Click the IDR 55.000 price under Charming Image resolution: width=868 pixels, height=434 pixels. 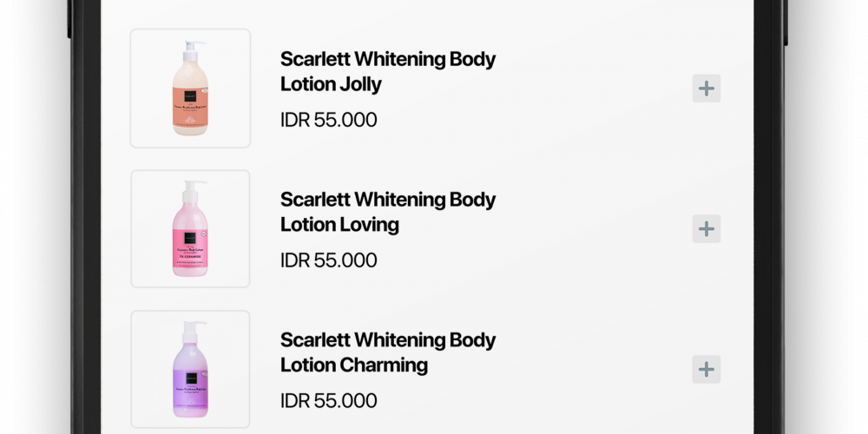(x=328, y=401)
